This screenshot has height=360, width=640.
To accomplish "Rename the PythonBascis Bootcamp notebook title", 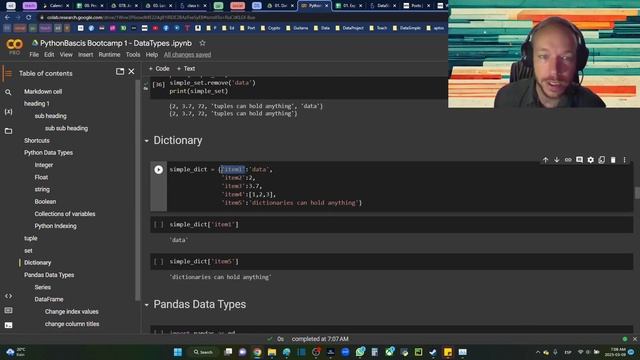I will pyautogui.click(x=116, y=43).
